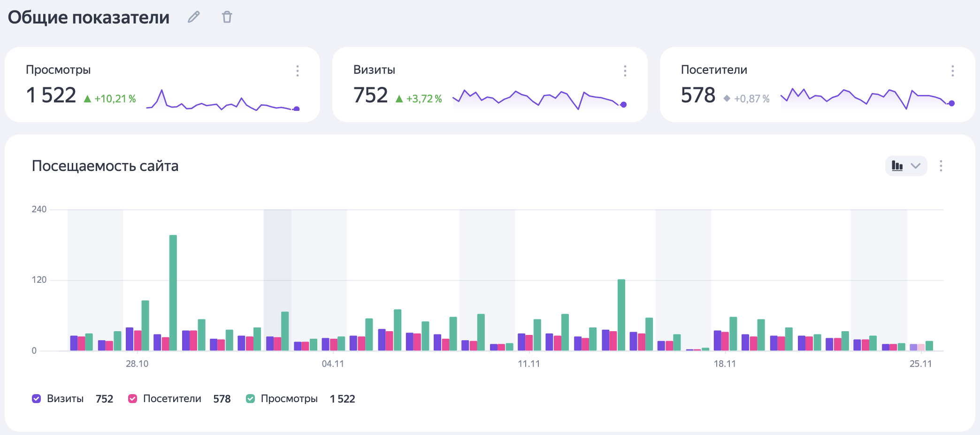Click the green up arrow next to +10,21 %
Image resolution: width=980 pixels, height=435 pixels.
click(x=87, y=99)
